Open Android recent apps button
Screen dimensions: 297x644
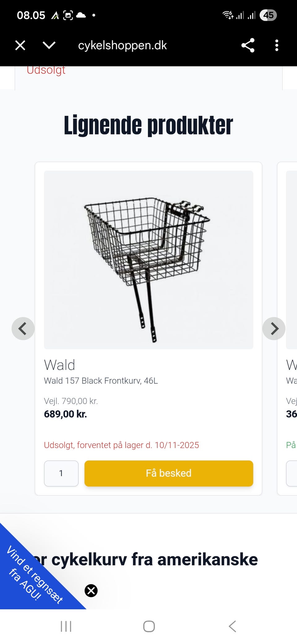pyautogui.click(x=66, y=626)
